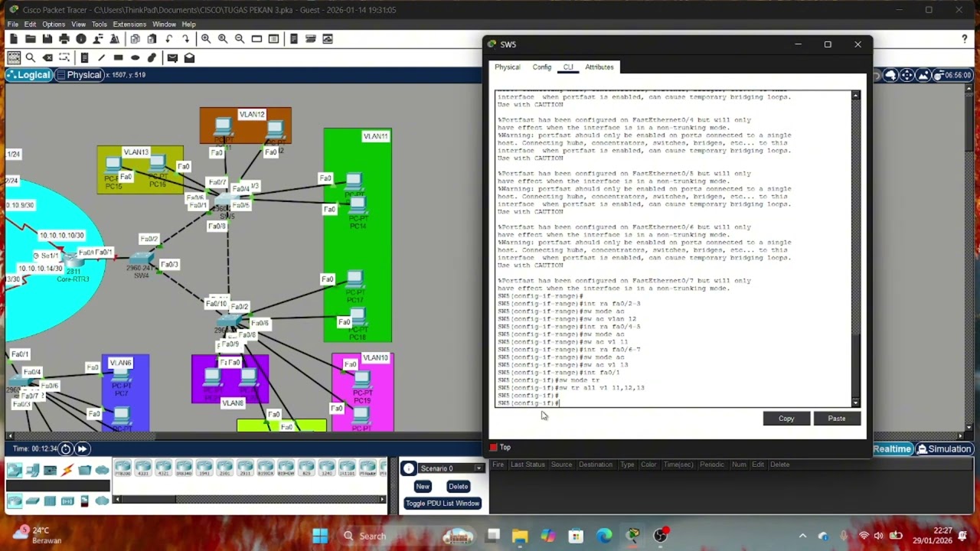Toggle the Top checkbox in SW5
The image size is (980, 551).
(x=494, y=448)
